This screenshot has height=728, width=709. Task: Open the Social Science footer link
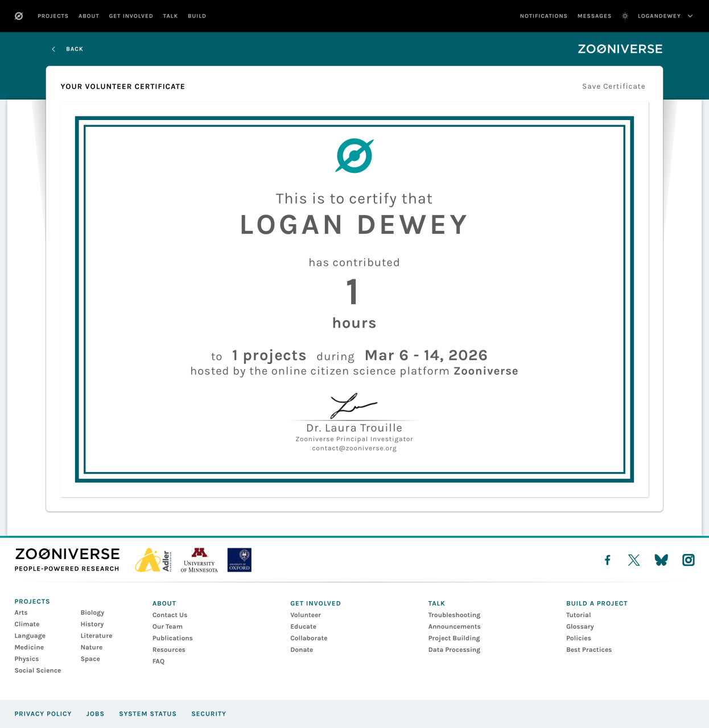(38, 671)
